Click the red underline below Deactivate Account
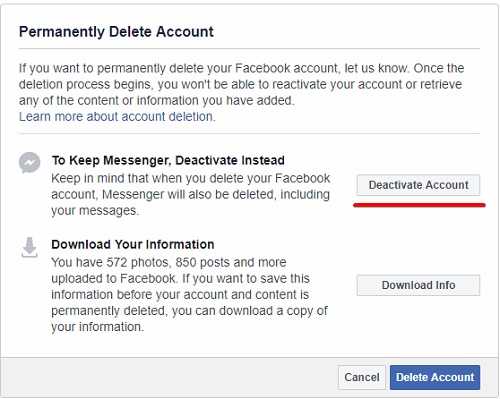Viewport: 500px width, 399px height. 419,205
